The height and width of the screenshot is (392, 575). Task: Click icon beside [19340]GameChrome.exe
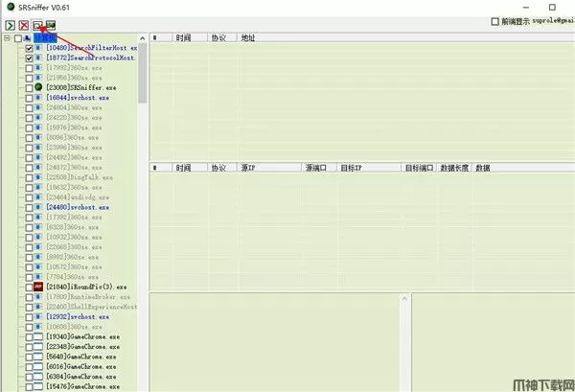tap(37, 337)
